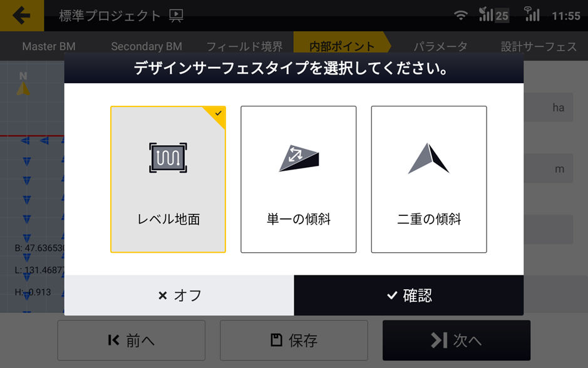
Task: Click the north arrow compass icon
Action: pos(23,84)
